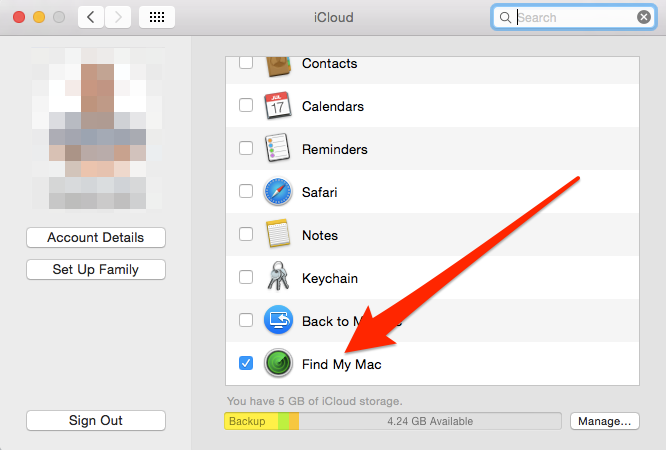Click the Notes label
Image resolution: width=666 pixels, height=450 pixels.
coord(320,235)
